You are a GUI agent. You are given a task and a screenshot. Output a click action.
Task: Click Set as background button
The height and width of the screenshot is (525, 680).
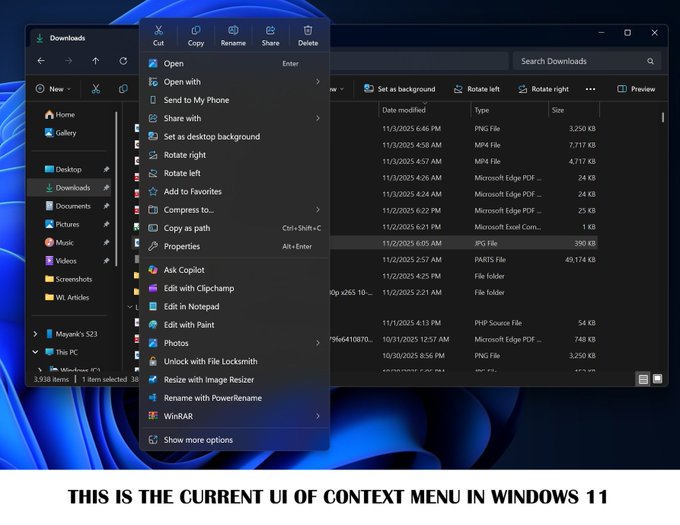[399, 89]
